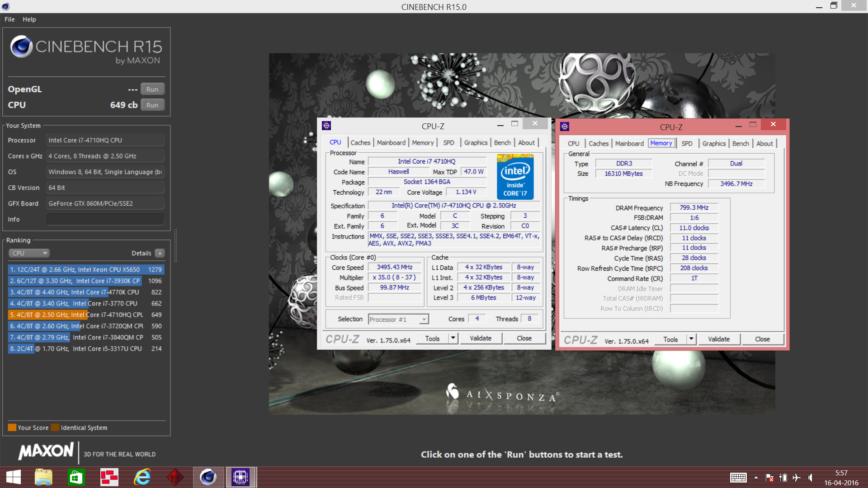
Task: Open Mainboard tab in right CPU-Z window
Action: click(x=629, y=144)
